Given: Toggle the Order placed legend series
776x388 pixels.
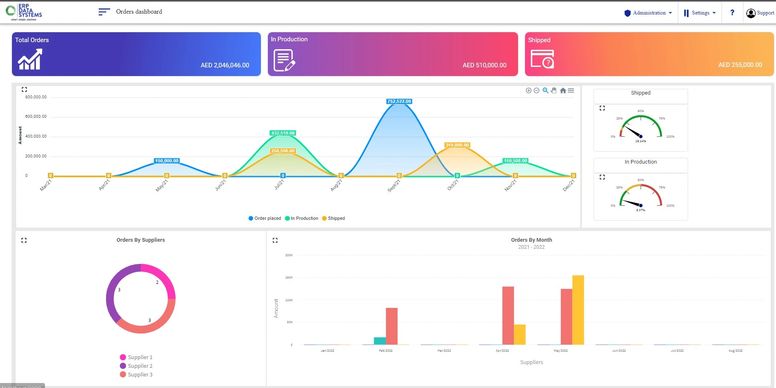Looking at the screenshot, I should (x=265, y=218).
